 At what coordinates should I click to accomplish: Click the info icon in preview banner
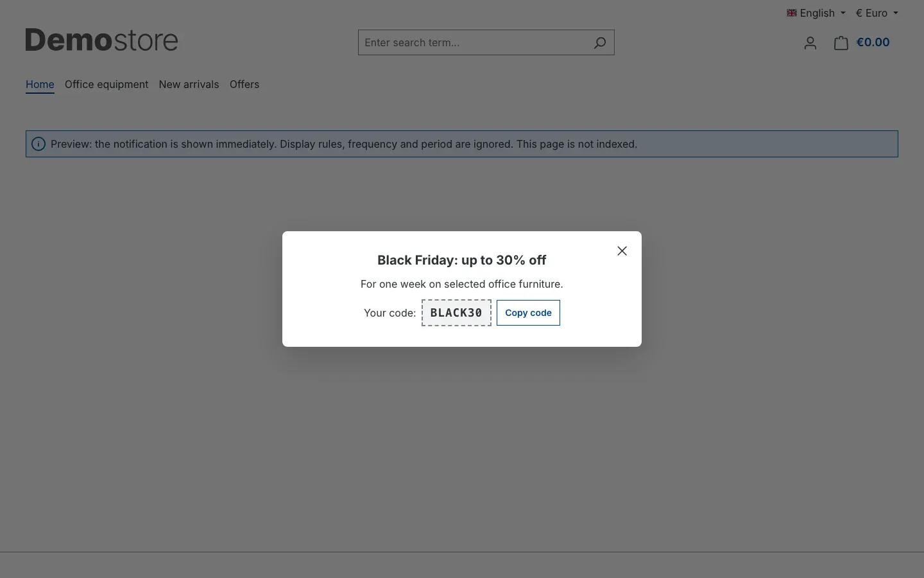click(38, 144)
